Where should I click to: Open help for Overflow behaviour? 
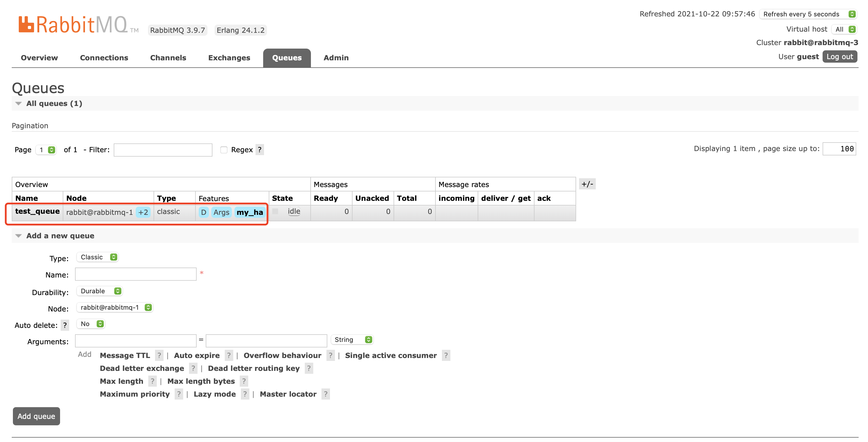330,355
